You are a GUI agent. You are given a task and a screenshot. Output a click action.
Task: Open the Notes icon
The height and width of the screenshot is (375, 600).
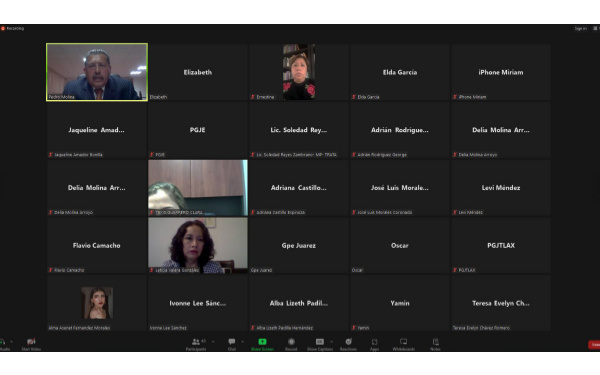[435, 344]
